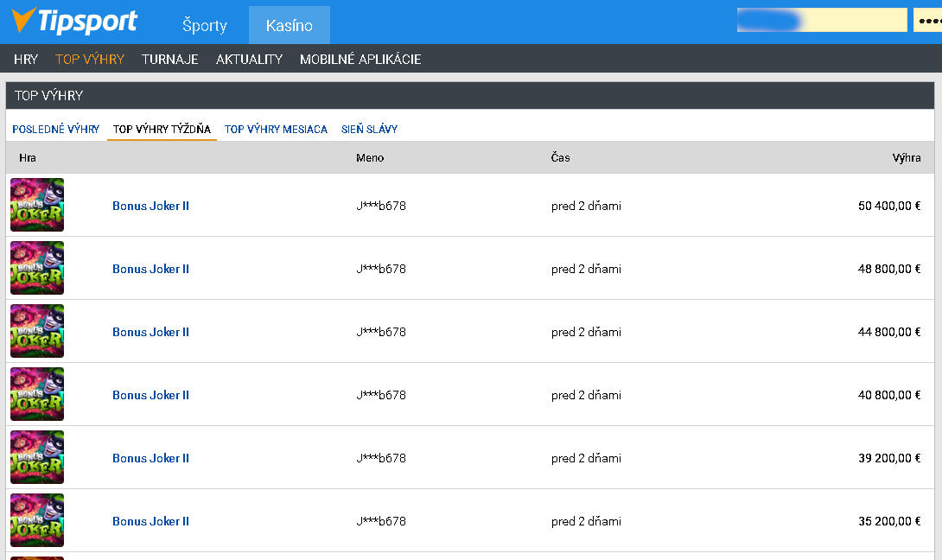Open Bonus Joker II link with 48 800,00 € win
Screen dimensions: 942x560
click(x=150, y=269)
